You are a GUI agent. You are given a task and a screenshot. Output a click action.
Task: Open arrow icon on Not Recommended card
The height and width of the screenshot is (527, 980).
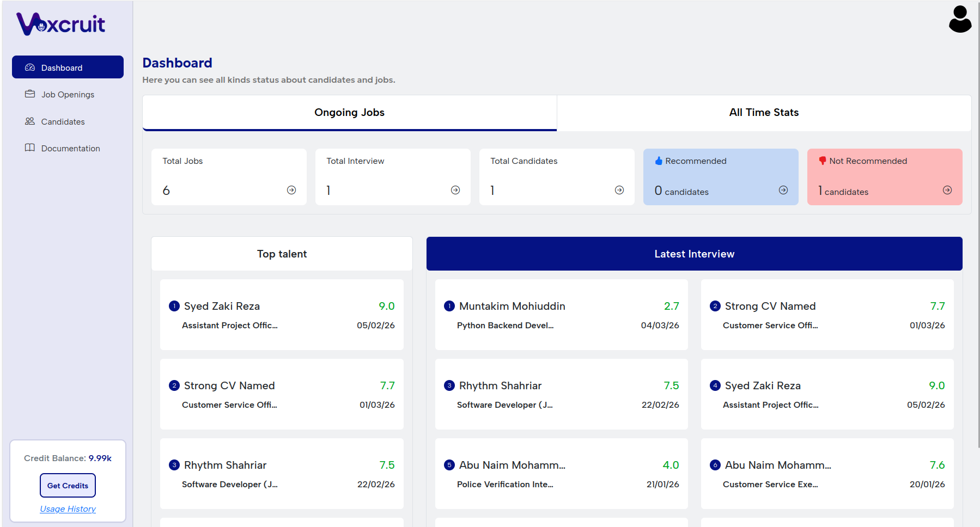tap(947, 190)
